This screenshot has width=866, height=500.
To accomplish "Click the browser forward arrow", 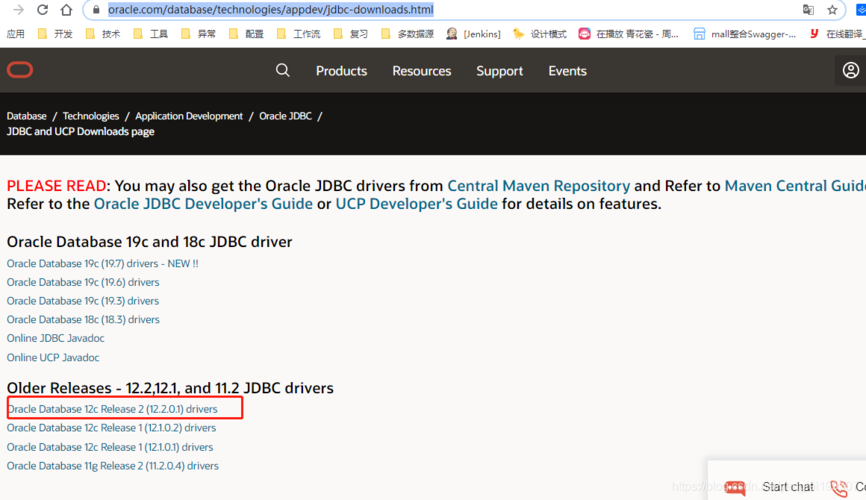I will pos(18,10).
